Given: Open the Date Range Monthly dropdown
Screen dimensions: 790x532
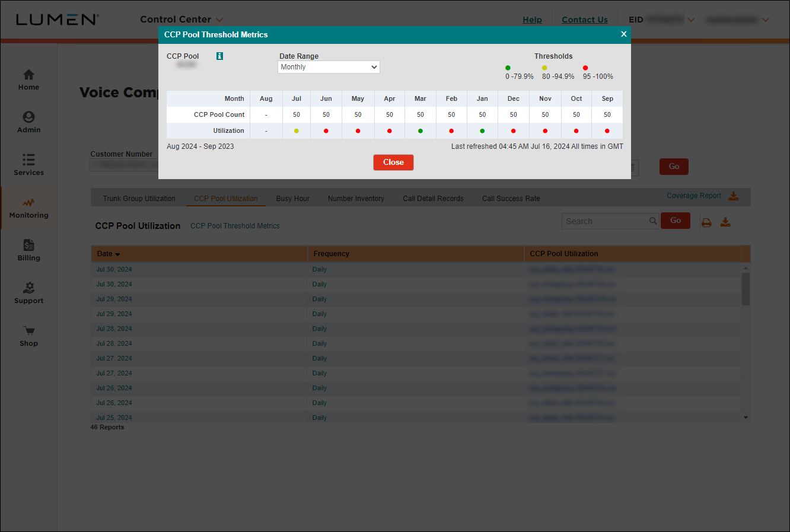Looking at the screenshot, I should pyautogui.click(x=329, y=66).
